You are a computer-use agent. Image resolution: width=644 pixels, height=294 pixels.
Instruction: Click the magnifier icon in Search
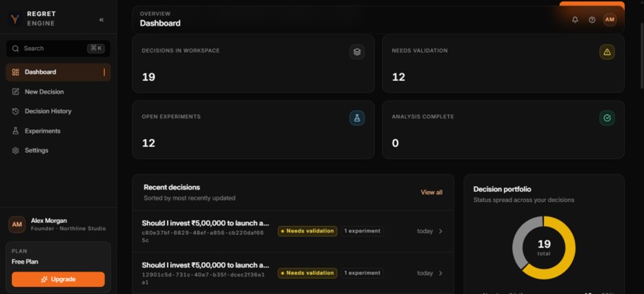point(16,49)
